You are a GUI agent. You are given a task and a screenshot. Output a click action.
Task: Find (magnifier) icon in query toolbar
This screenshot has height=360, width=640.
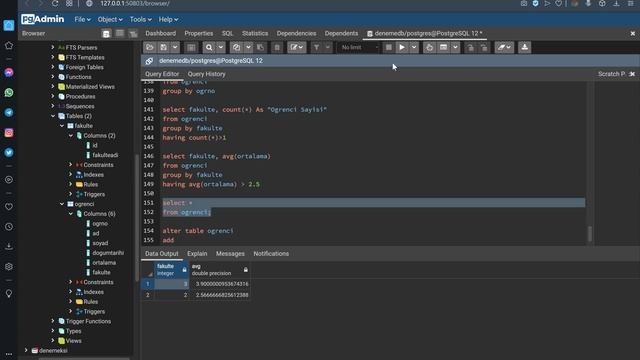(209, 48)
